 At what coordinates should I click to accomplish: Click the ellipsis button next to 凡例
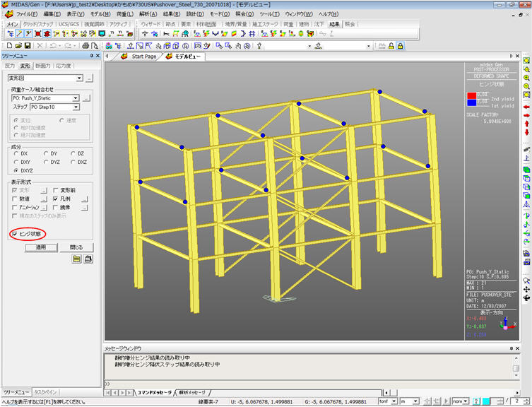[x=85, y=199]
